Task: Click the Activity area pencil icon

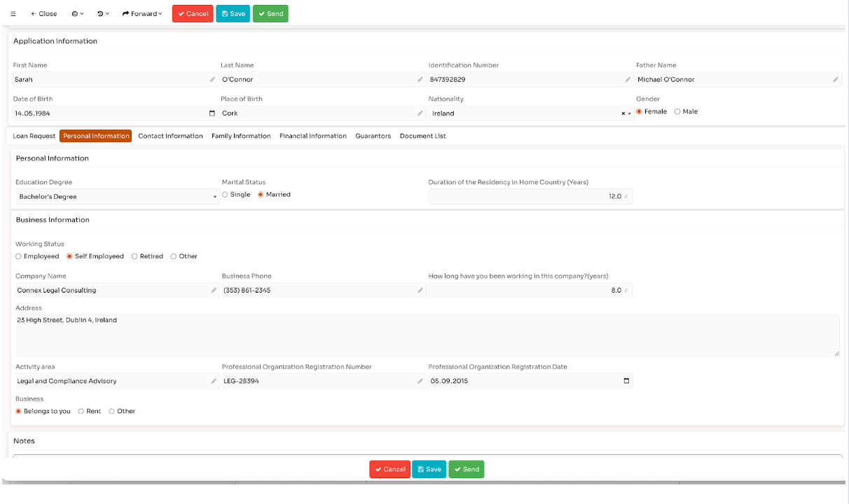Action: [x=214, y=381]
